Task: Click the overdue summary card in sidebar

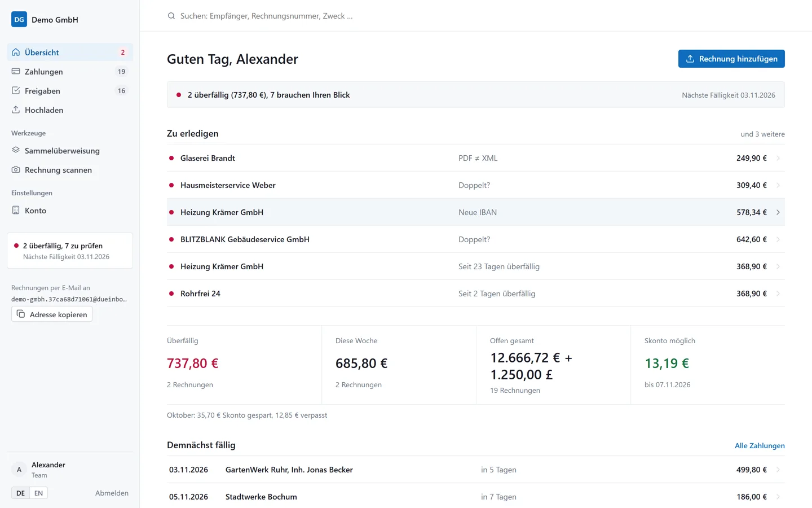Action: [70, 251]
